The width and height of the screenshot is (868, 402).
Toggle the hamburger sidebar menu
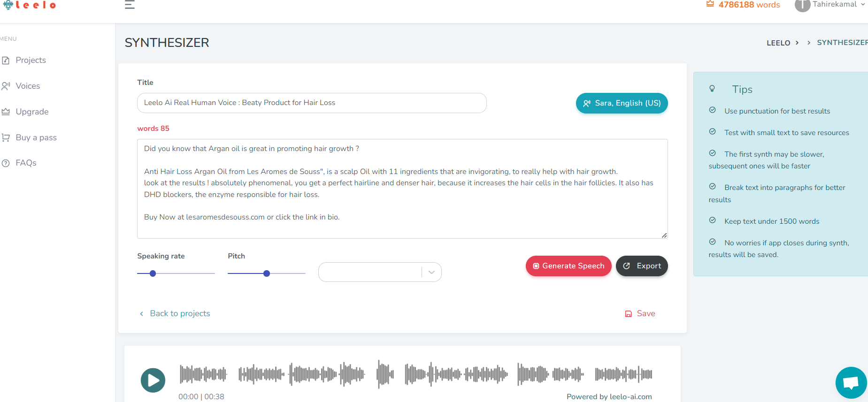tap(130, 5)
